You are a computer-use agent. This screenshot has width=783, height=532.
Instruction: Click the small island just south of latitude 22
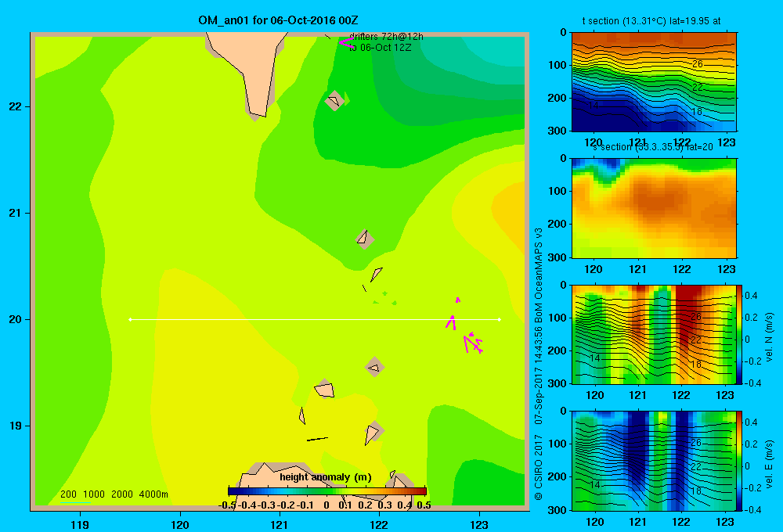[x=334, y=101]
